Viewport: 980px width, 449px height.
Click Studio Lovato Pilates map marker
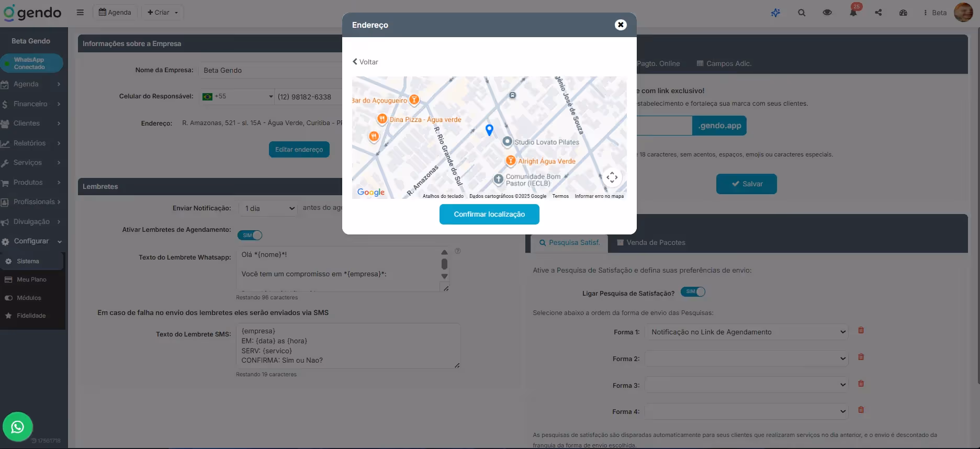pos(507,141)
